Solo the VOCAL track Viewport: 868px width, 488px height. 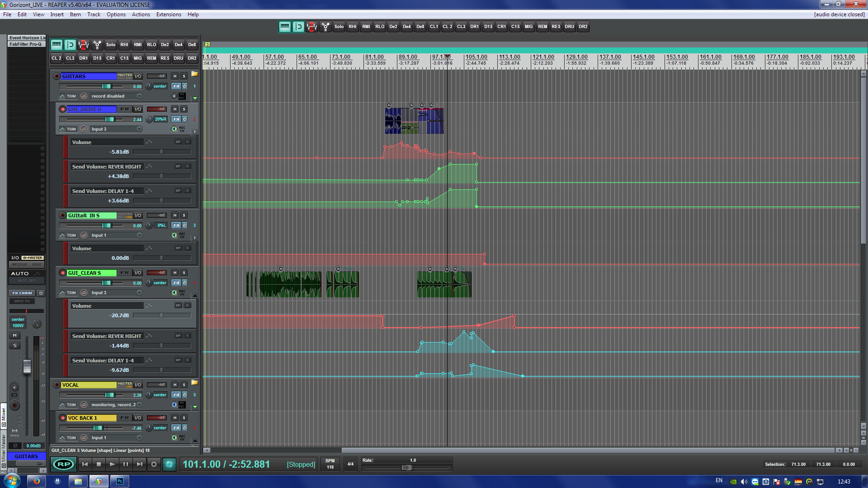click(x=184, y=385)
